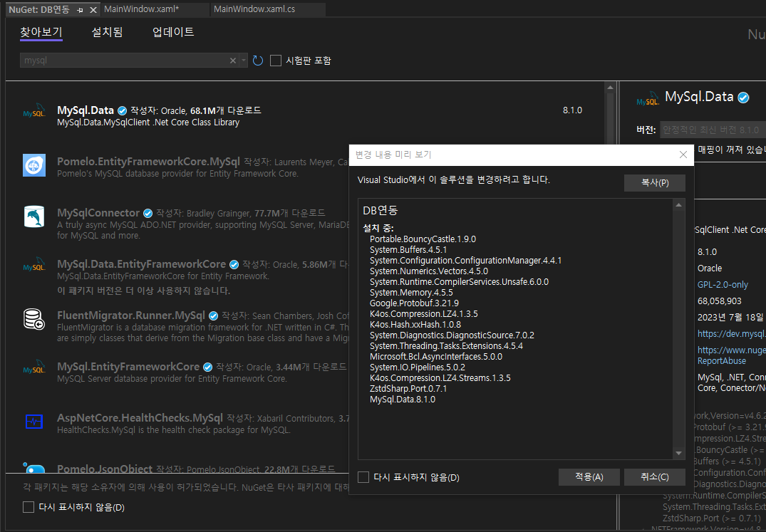Click the DB연동 project heading in dialog
The height and width of the screenshot is (532, 766).
380,211
